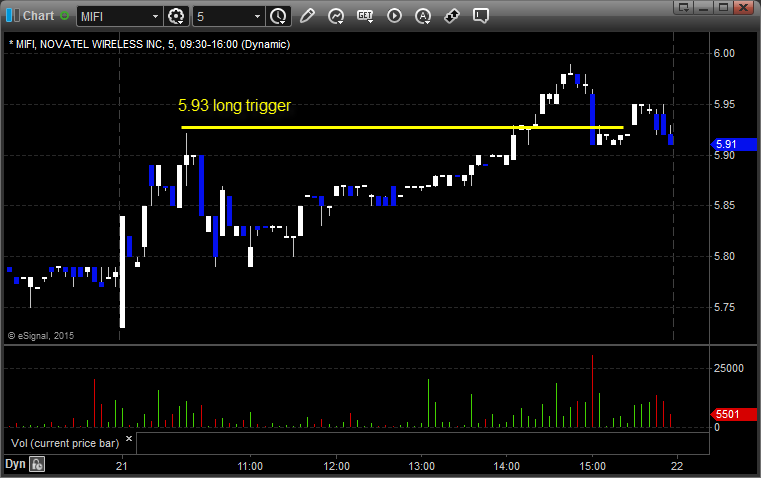Click the 22 date axis label
This screenshot has height=478, width=761.
click(x=677, y=466)
